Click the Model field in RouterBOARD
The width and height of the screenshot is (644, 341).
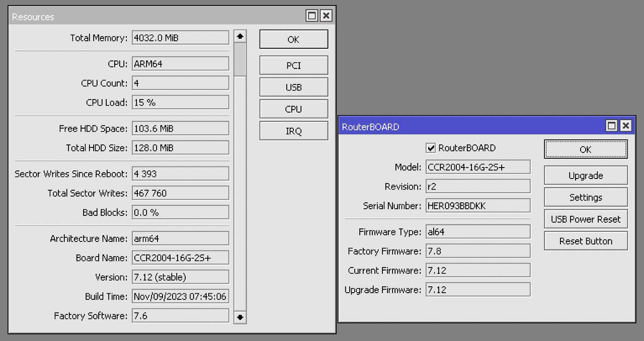coord(478,167)
